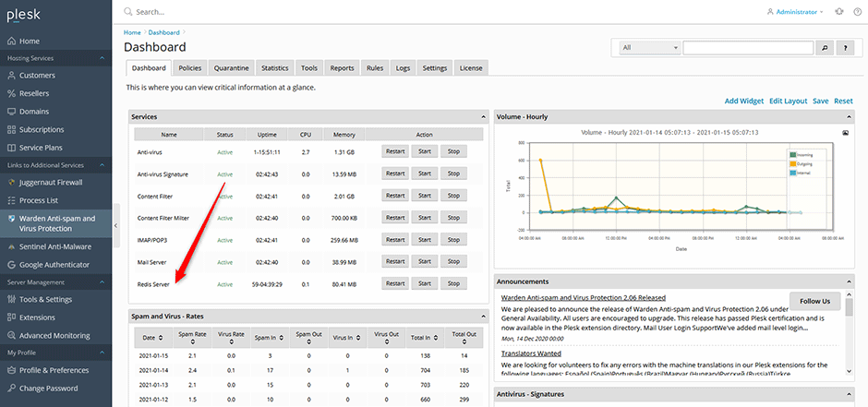Viewport: 868px width, 407px height.
Task: Open the Administrator account menu
Action: [x=795, y=12]
